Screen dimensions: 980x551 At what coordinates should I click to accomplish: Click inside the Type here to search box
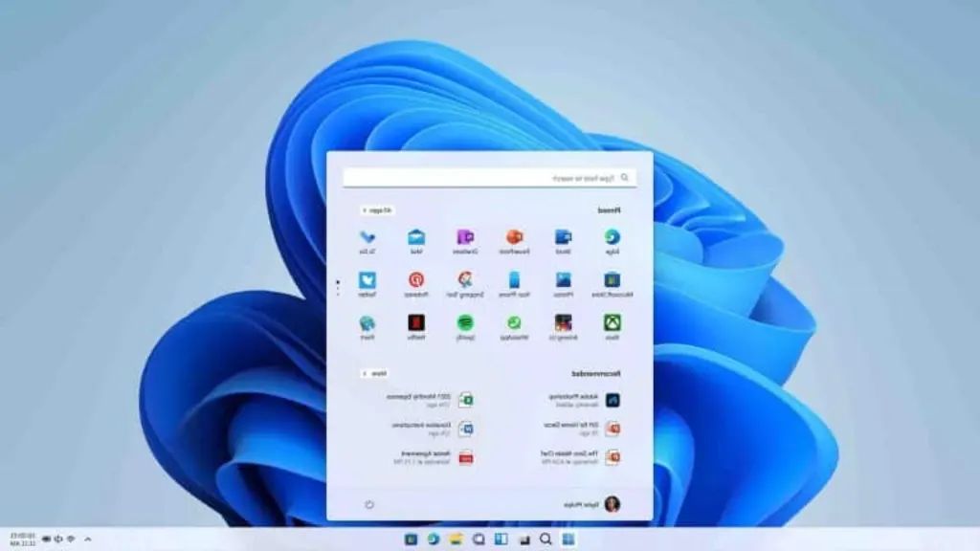(x=490, y=178)
